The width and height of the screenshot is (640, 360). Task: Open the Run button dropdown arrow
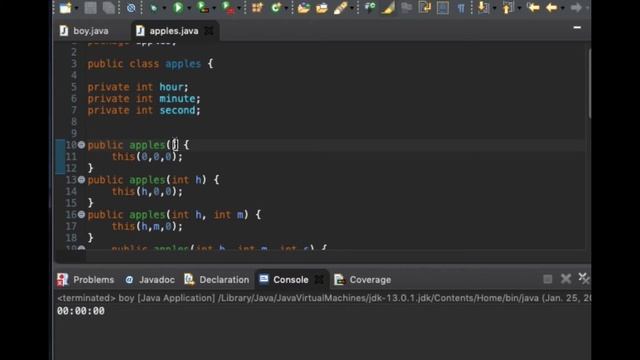click(189, 8)
